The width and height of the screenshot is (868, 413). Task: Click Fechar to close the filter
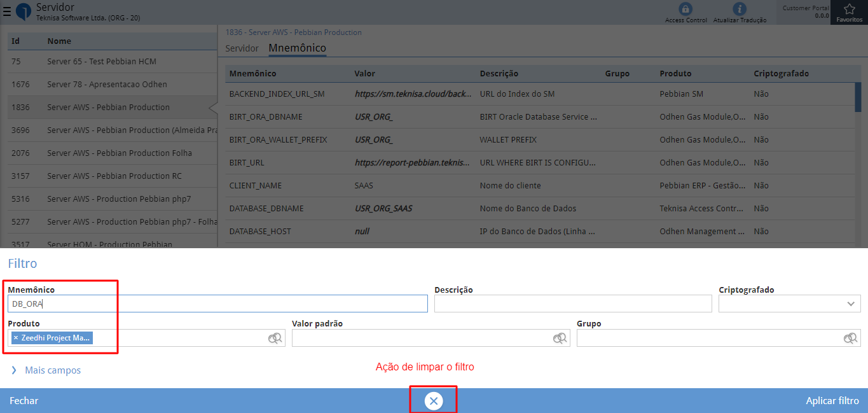pos(24,401)
